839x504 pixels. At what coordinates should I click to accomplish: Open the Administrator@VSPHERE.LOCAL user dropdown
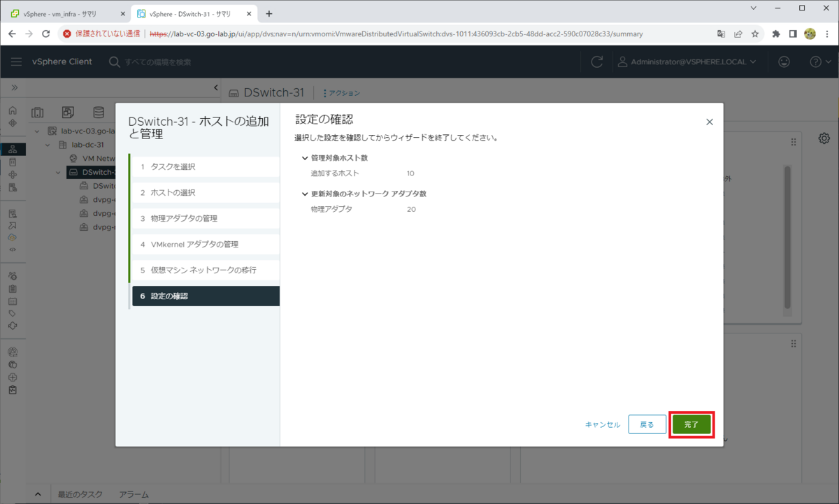point(687,62)
